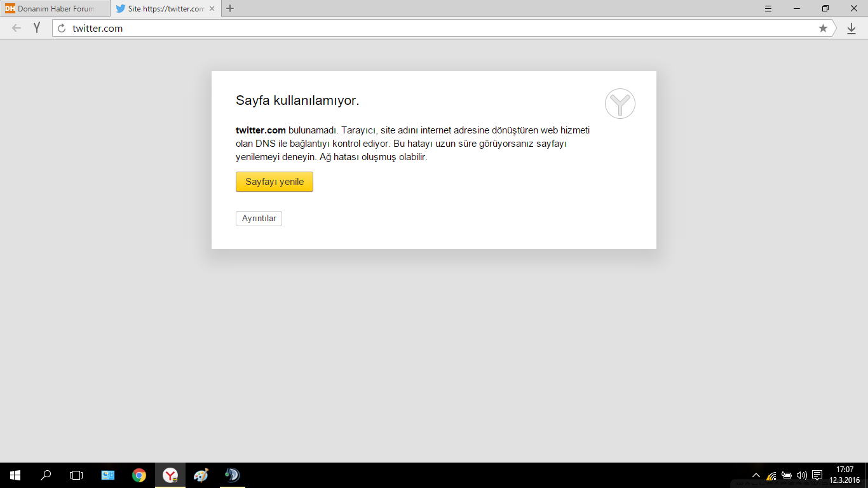This screenshot has height=488, width=868.
Task: Click the Sayfa kullanılamıyor heading
Action: point(297,100)
